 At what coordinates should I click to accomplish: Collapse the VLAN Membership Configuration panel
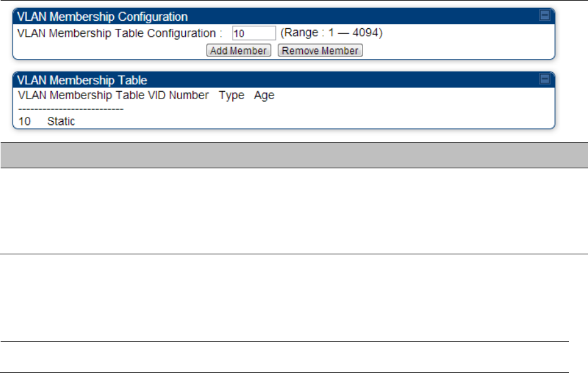pyautogui.click(x=545, y=15)
